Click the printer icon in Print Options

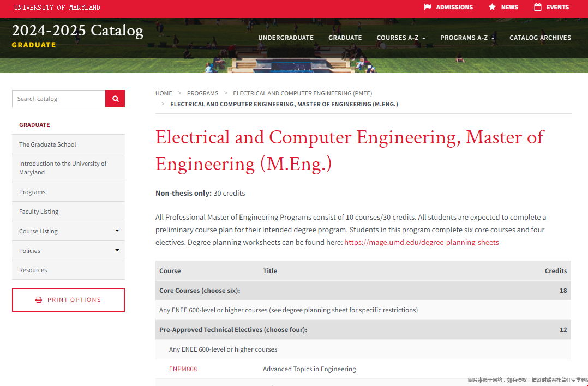tap(39, 300)
